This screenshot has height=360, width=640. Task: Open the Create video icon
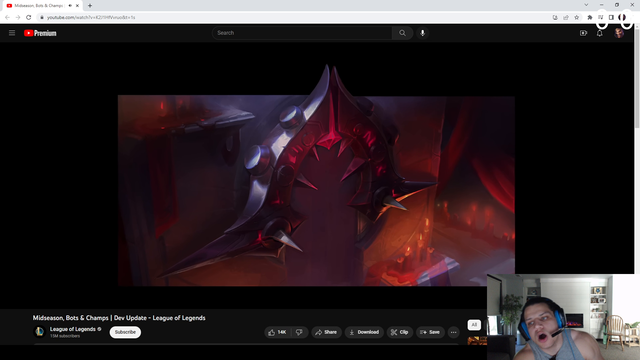click(x=583, y=33)
